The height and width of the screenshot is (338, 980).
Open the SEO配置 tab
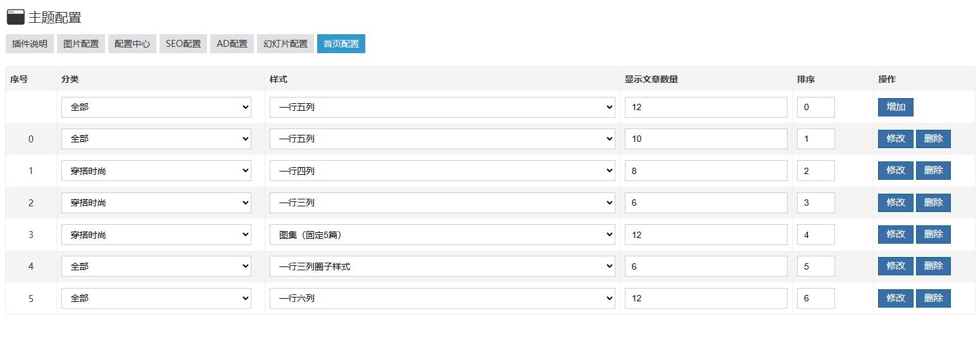pos(183,44)
